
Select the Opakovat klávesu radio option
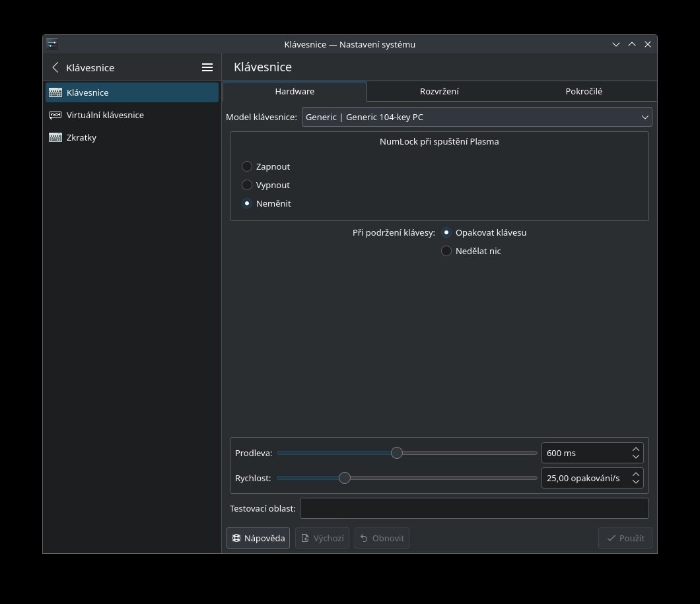pos(446,232)
